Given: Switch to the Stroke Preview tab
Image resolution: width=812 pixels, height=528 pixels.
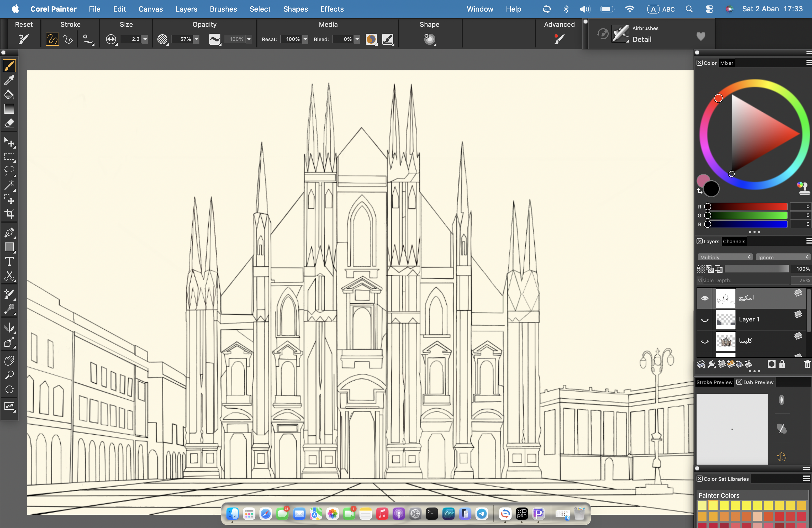Looking at the screenshot, I should click(x=714, y=382).
